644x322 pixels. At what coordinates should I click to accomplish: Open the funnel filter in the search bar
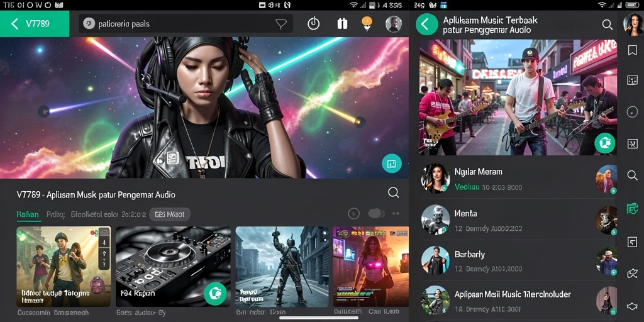[x=281, y=25]
